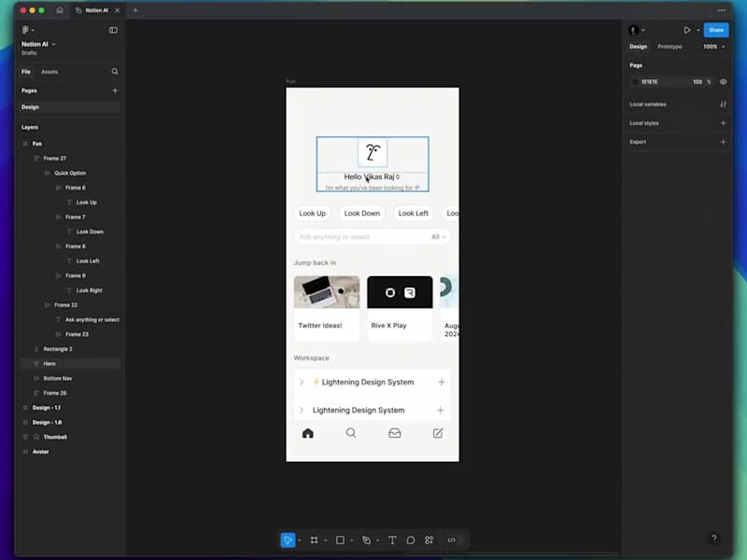Select the Pen tool
747x560 pixels.
click(x=366, y=540)
